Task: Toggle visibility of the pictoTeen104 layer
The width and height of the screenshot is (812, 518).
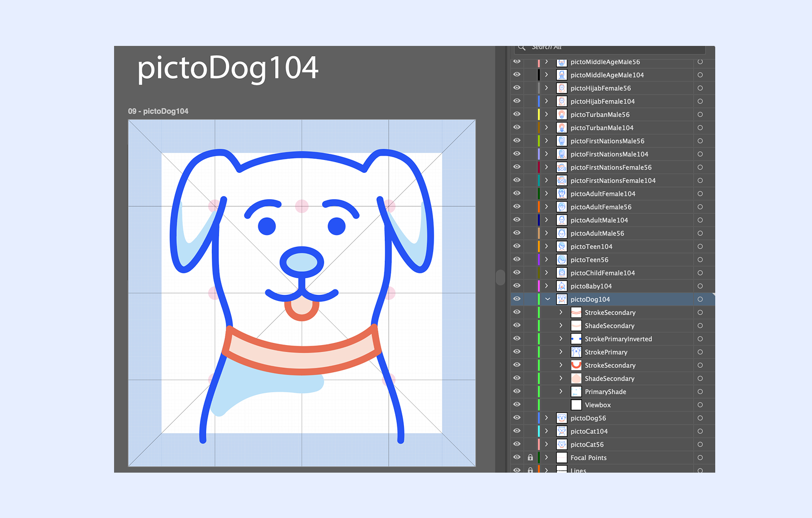Action: [517, 246]
